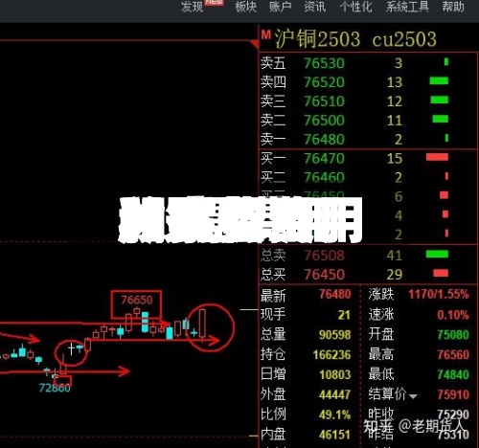Screen dimensions: 479x448
Task: Click the green volume bar for 卖四
Action: (439, 81)
